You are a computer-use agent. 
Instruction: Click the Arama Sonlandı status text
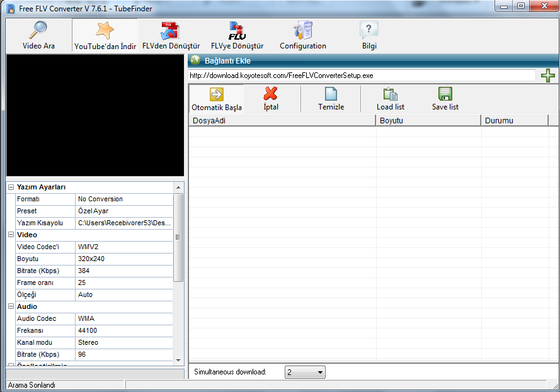(31, 385)
